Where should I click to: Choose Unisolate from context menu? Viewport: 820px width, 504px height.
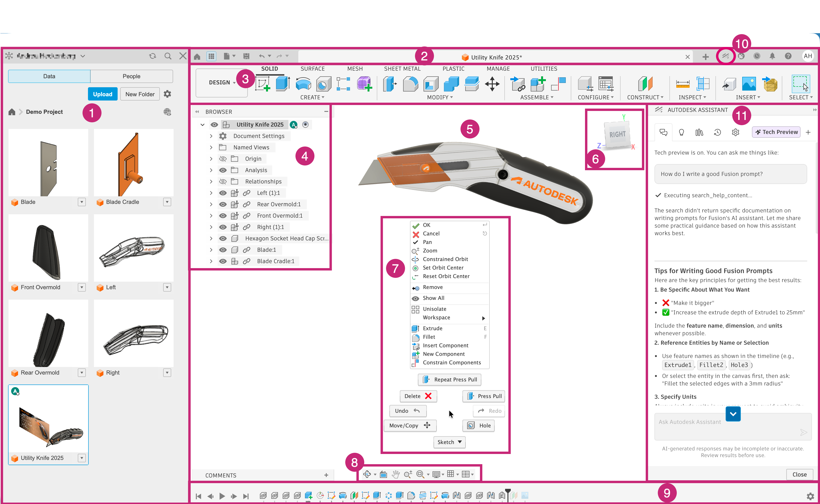pos(449,309)
